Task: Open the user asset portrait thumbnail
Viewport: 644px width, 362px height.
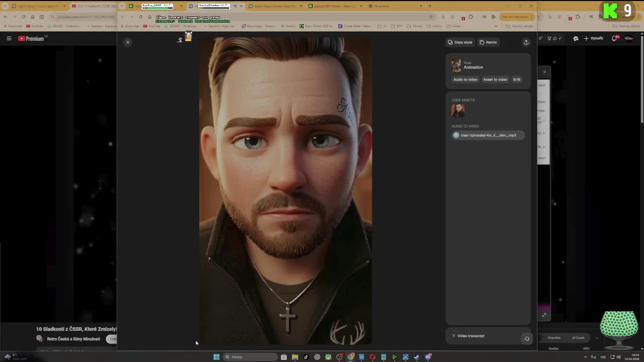Action: [458, 110]
